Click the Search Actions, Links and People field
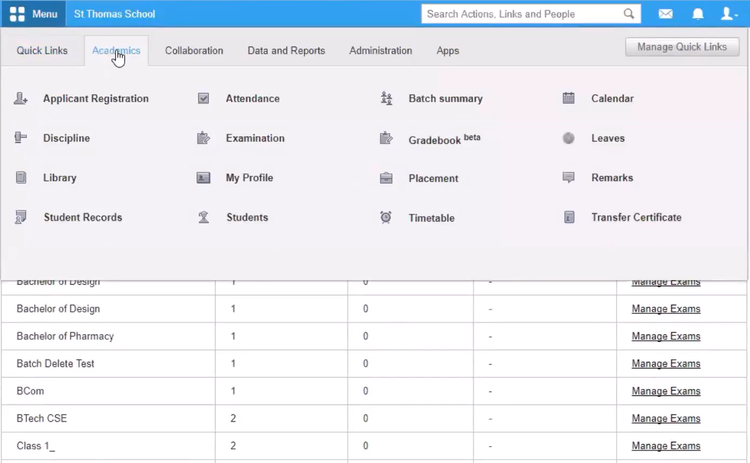750x463 pixels. pos(520,14)
